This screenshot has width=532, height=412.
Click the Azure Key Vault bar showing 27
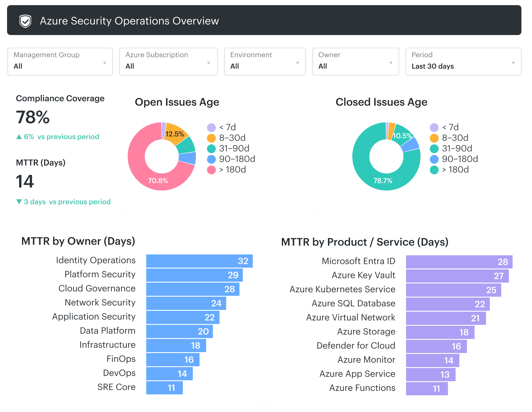pyautogui.click(x=457, y=276)
